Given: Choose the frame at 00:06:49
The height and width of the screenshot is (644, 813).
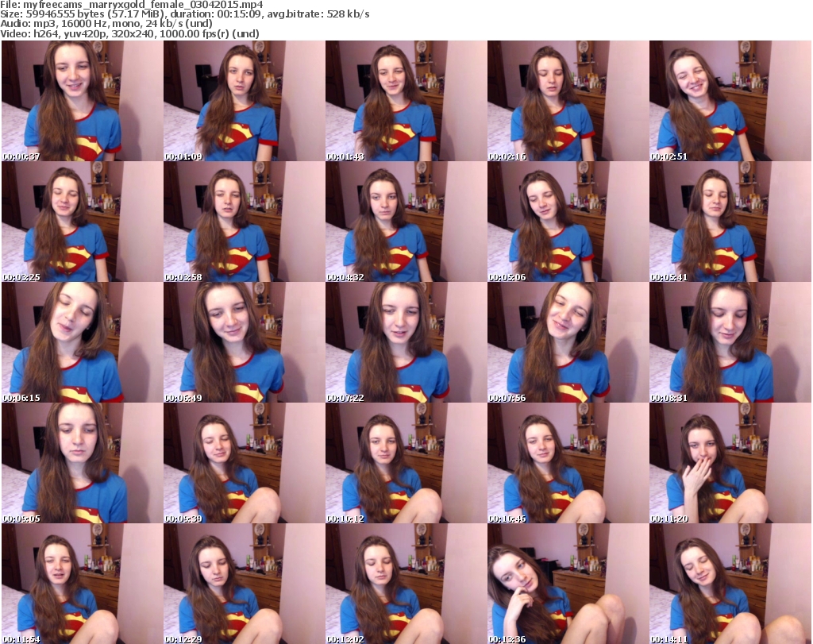Looking at the screenshot, I should coord(245,342).
